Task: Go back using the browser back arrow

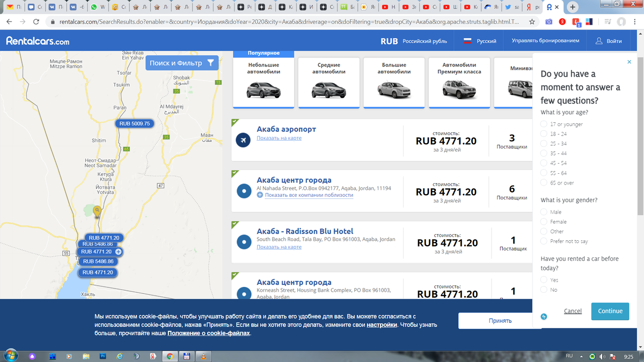Action: [x=9, y=22]
